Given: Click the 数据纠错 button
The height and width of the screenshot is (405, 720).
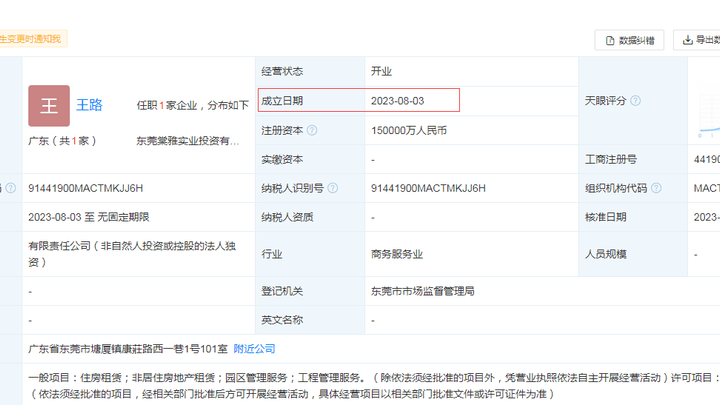Looking at the screenshot, I should pyautogui.click(x=629, y=40).
